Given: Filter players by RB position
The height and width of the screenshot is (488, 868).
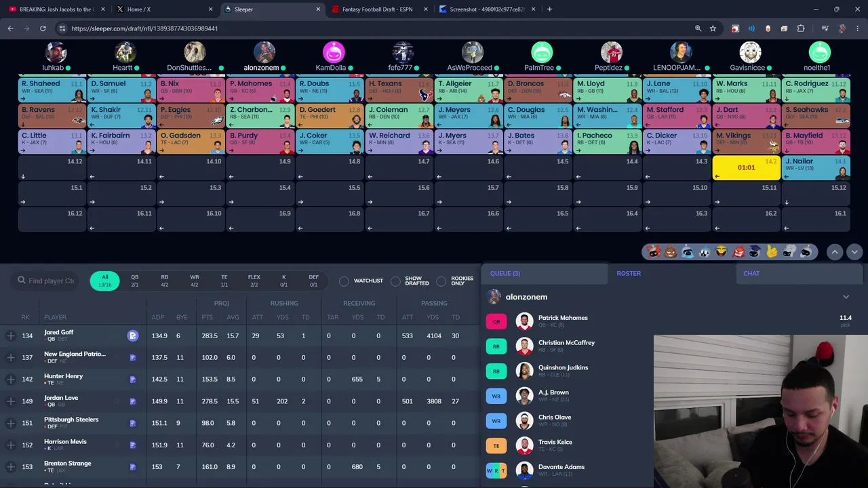Looking at the screenshot, I should coord(164,281).
